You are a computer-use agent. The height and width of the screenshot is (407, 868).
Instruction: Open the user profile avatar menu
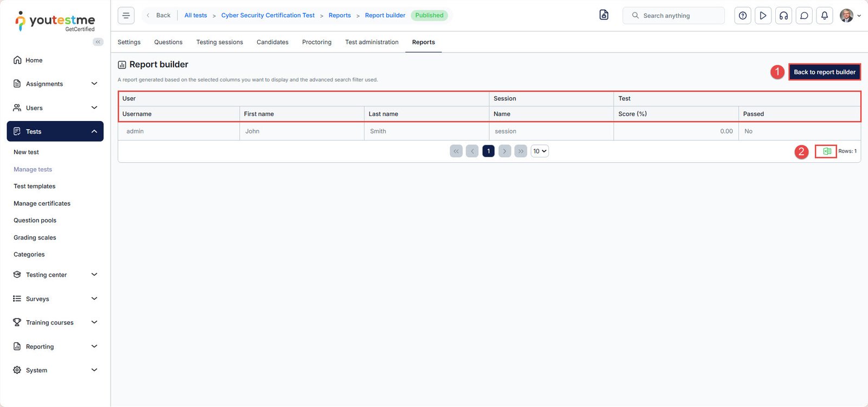[x=848, y=16]
